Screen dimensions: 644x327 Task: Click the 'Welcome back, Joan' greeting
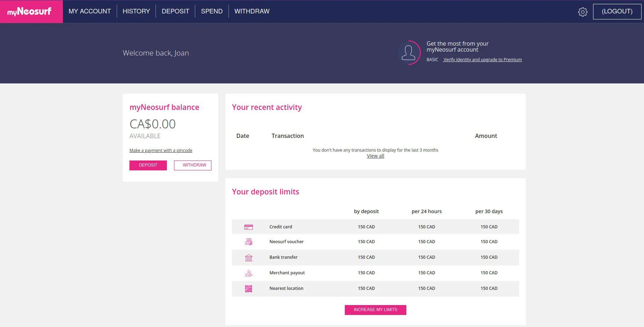tap(156, 53)
